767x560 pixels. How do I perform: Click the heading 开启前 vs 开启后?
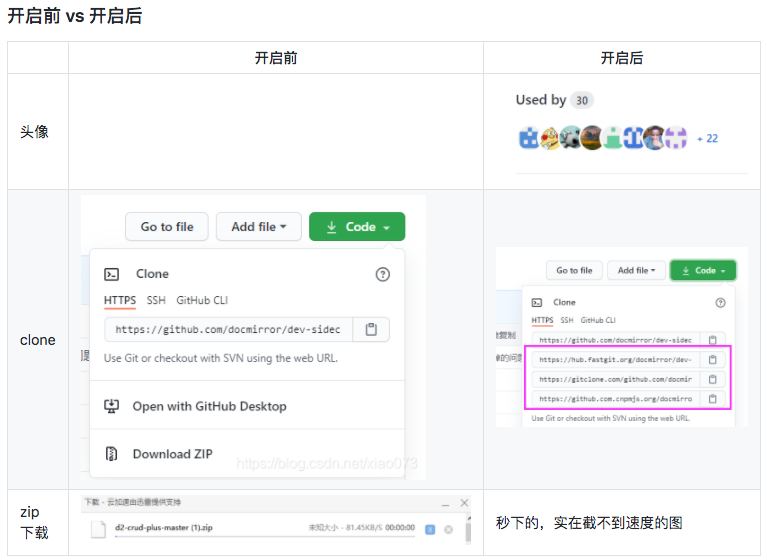coord(75,16)
